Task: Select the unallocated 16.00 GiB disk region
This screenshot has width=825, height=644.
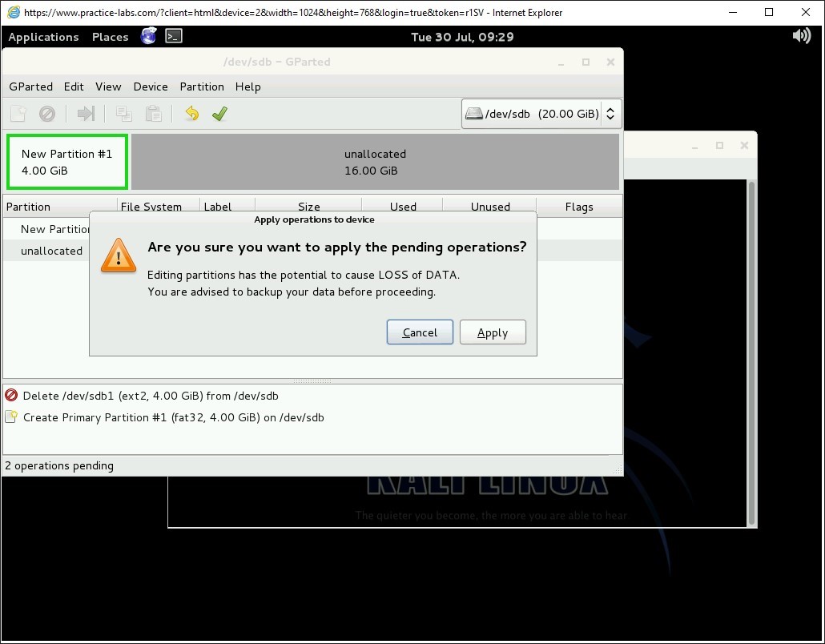Action: pyautogui.click(x=375, y=162)
